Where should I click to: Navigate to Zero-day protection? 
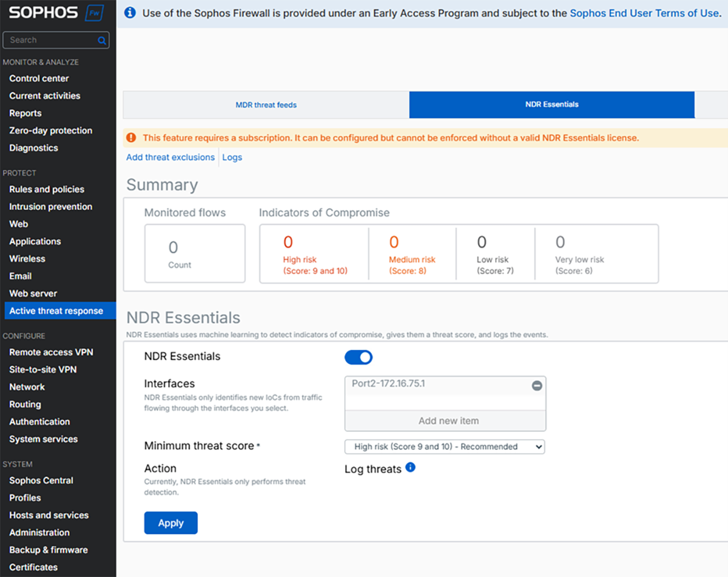[x=50, y=130]
